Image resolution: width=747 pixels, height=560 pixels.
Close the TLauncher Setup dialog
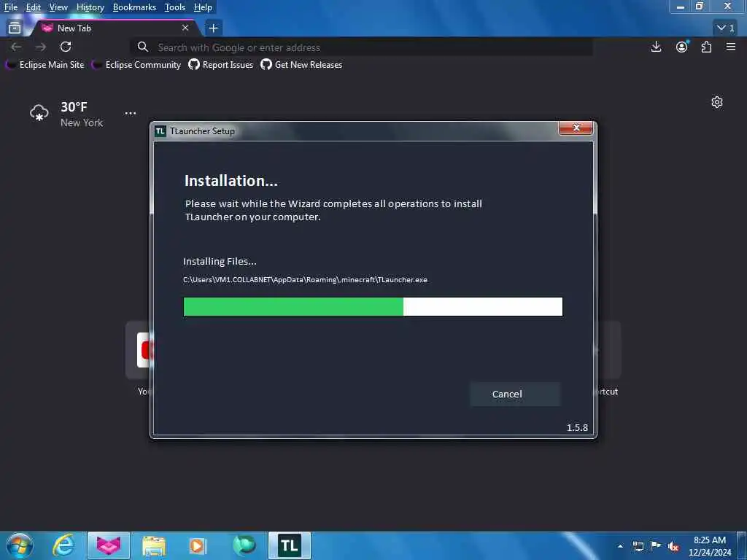coord(576,128)
